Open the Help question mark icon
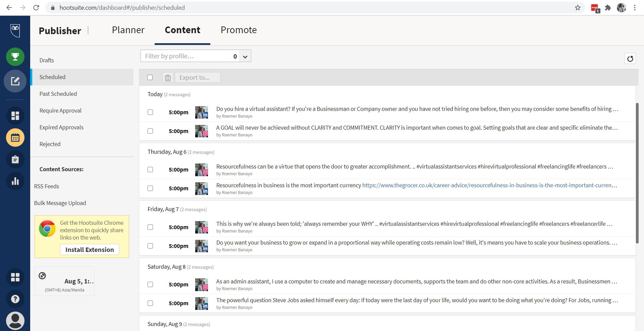 [x=15, y=299]
